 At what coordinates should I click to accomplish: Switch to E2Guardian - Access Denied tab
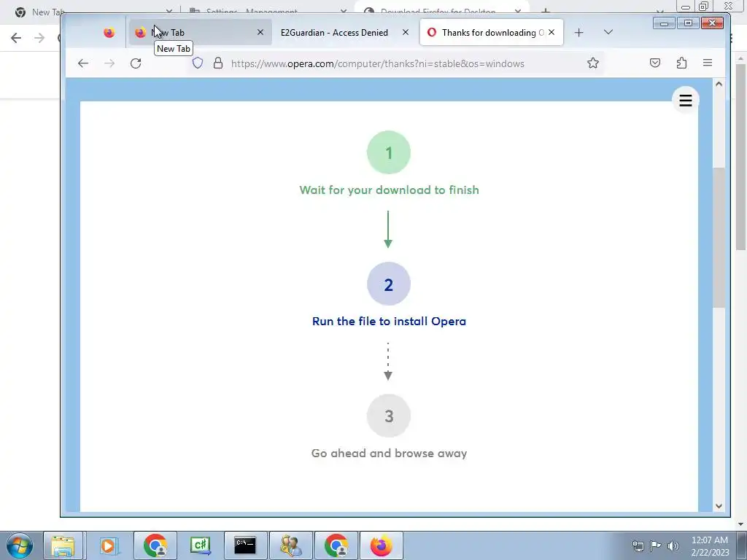pos(334,32)
